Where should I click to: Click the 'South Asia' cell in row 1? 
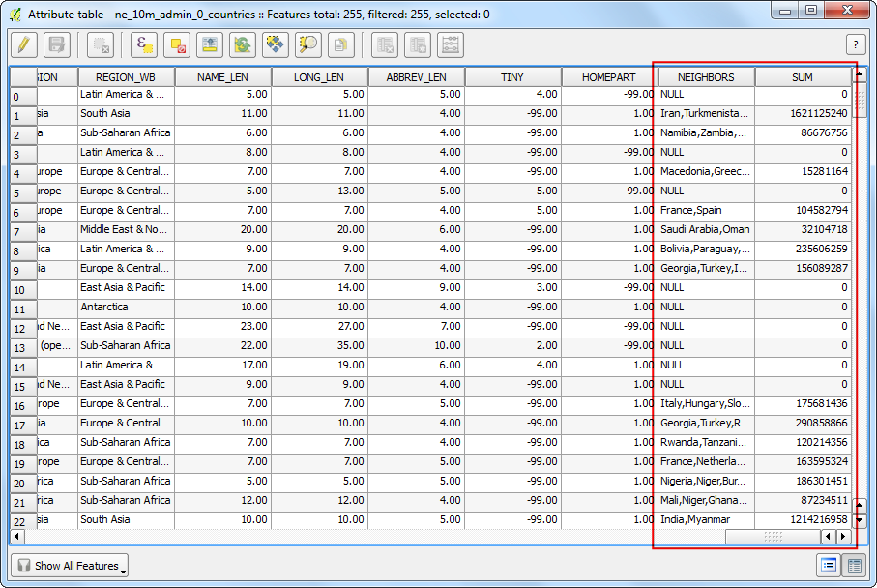coord(126,113)
